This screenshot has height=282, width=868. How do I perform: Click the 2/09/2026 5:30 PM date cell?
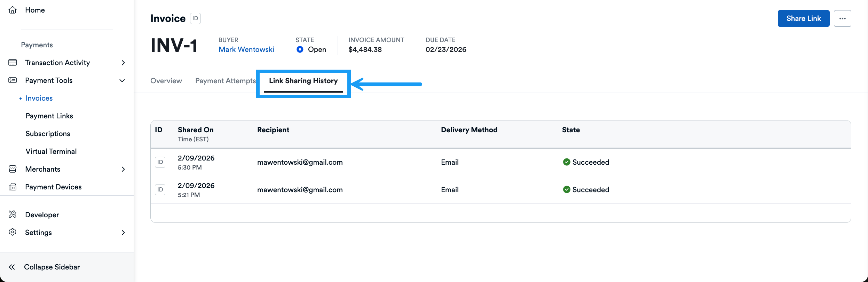click(x=196, y=162)
